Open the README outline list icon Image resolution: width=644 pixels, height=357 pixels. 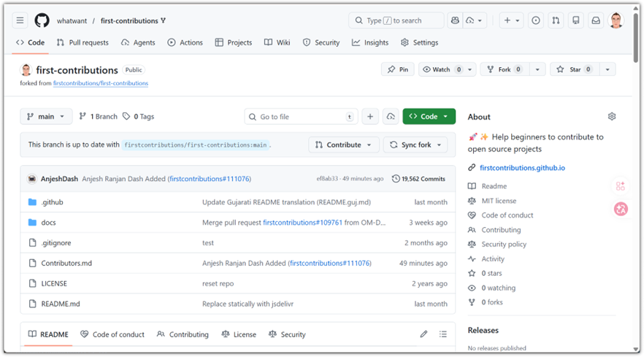[x=442, y=334]
